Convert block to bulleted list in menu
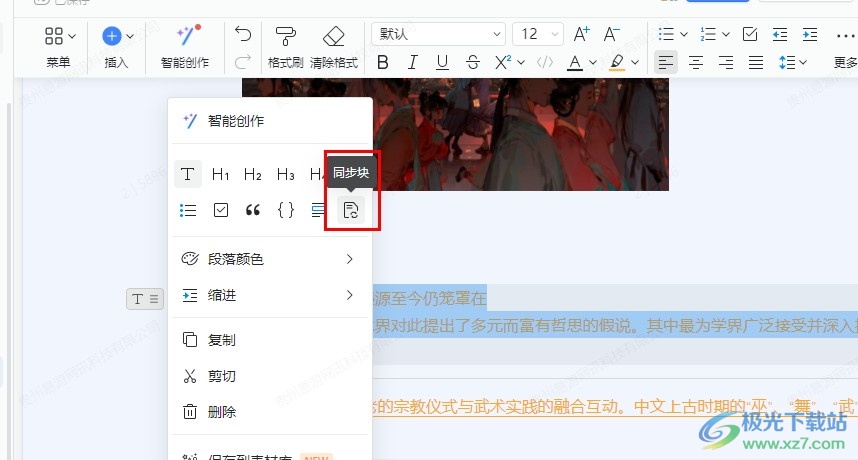The image size is (858, 460). [x=188, y=210]
